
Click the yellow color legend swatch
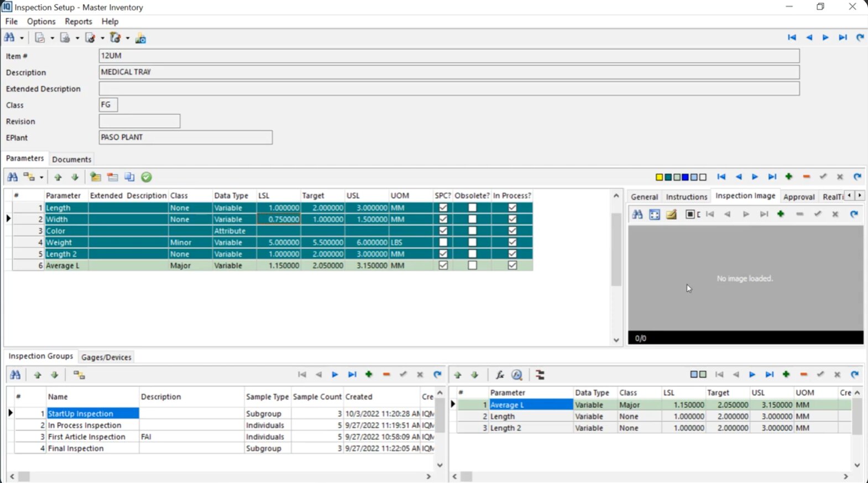(x=659, y=178)
